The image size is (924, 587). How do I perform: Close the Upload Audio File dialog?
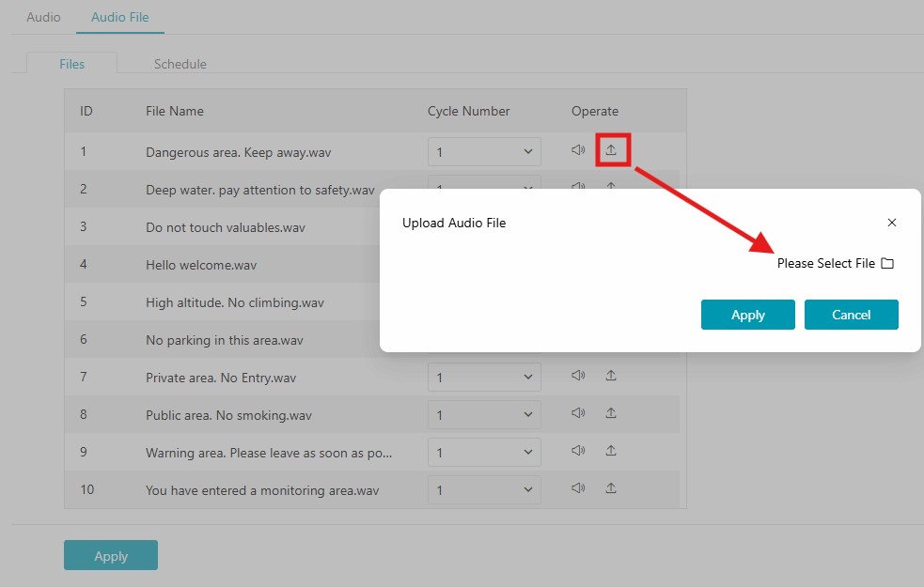tap(892, 223)
